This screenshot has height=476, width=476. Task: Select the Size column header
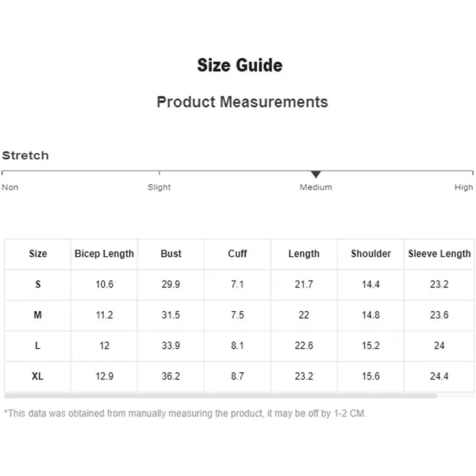[x=38, y=254]
